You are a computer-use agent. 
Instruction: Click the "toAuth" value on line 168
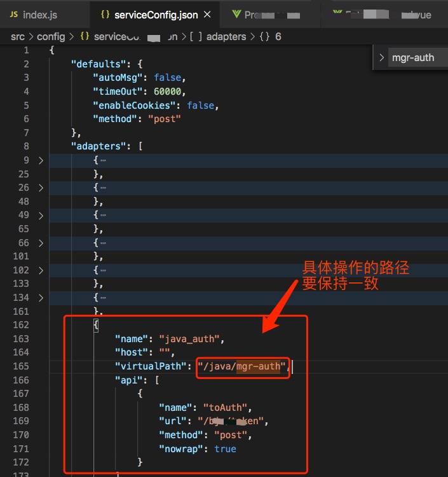point(225,407)
